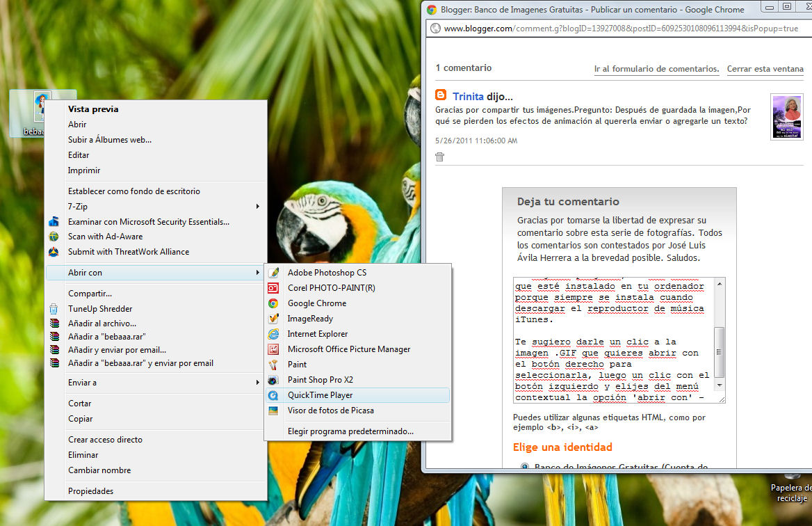Click the Ad-Aware scan icon
The image size is (812, 526).
[54, 237]
